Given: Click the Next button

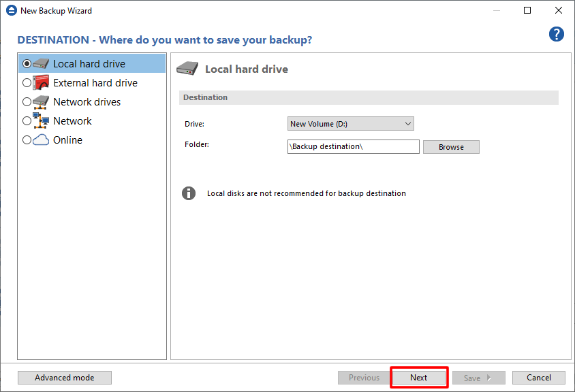Looking at the screenshot, I should tap(418, 378).
